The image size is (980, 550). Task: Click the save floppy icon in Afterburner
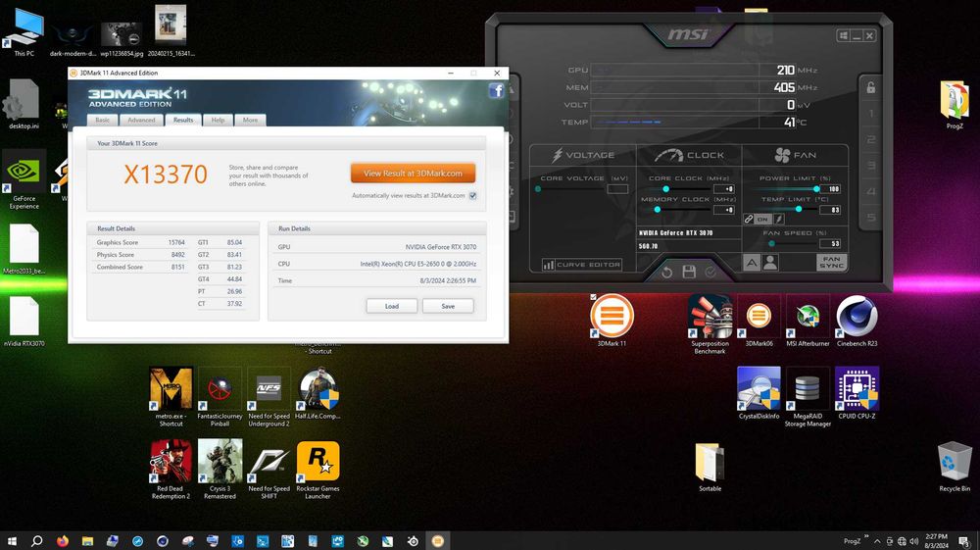coord(689,272)
